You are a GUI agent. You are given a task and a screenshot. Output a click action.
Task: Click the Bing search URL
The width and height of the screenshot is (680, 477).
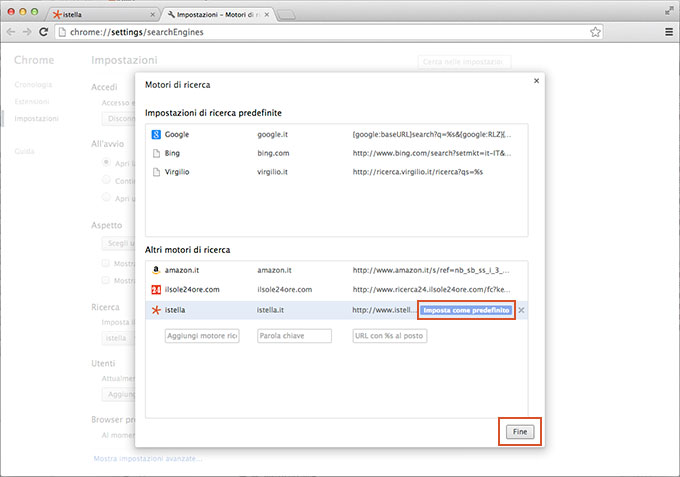[x=432, y=153]
